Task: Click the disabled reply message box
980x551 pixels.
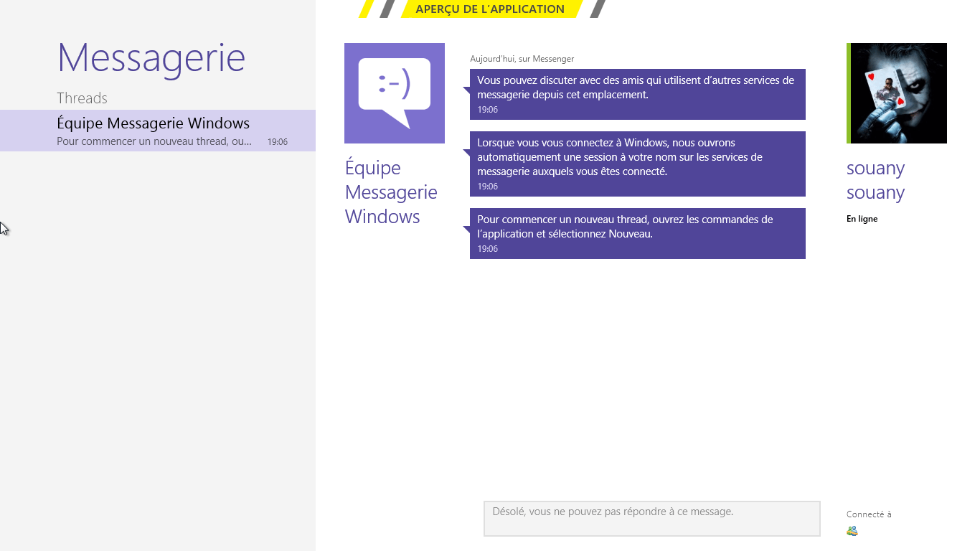Action: [652, 519]
